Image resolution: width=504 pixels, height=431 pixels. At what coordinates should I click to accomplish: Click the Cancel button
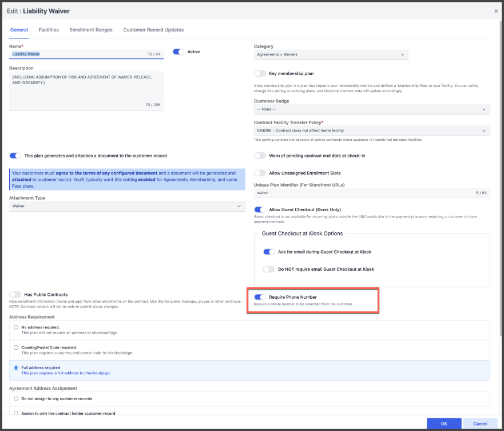(x=480, y=424)
